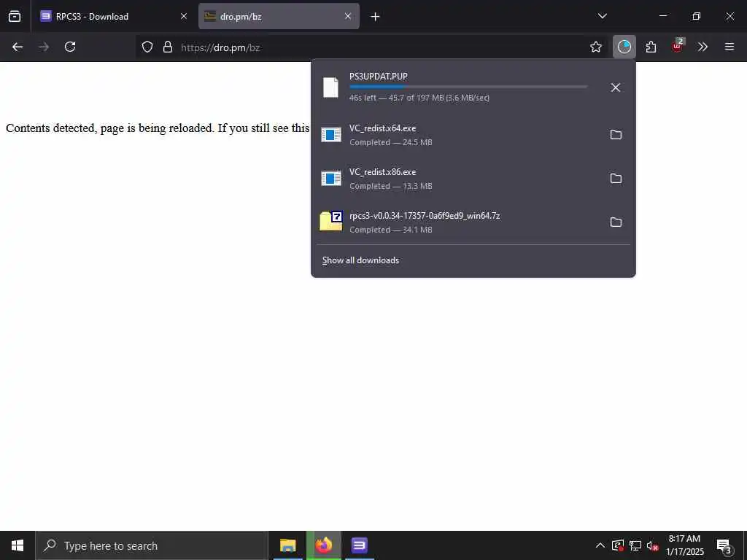747x560 pixels.
Task: Open RPCS3 from the taskbar
Action: coord(359,545)
